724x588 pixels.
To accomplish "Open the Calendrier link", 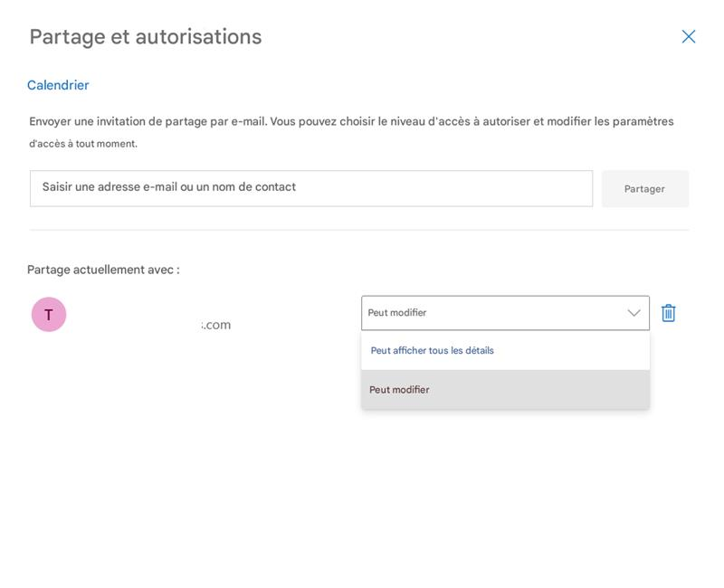I will 58,85.
